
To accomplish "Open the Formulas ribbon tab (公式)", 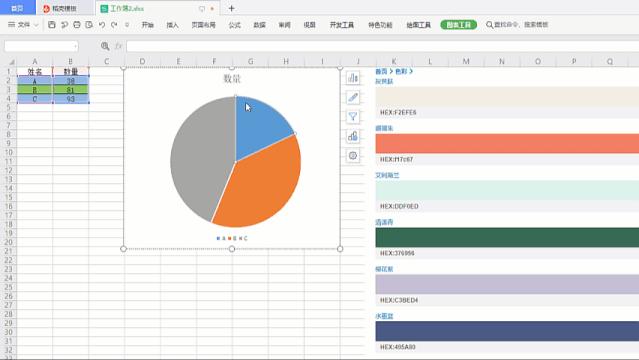I will point(234,25).
